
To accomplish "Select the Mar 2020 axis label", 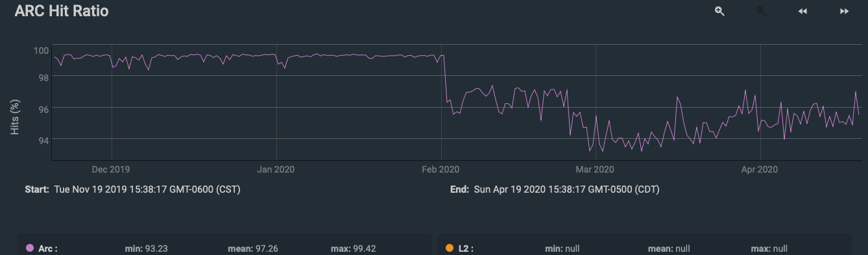I will (595, 170).
